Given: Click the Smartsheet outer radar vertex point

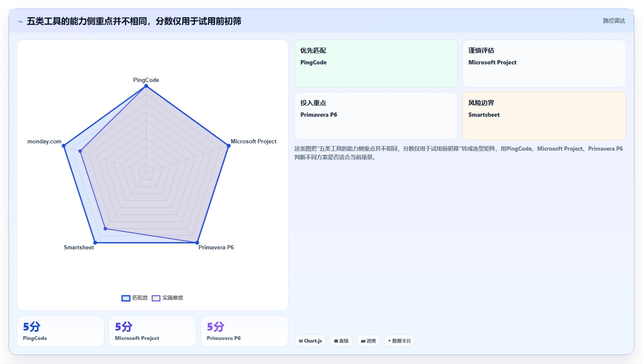Looking at the screenshot, I should [x=95, y=243].
